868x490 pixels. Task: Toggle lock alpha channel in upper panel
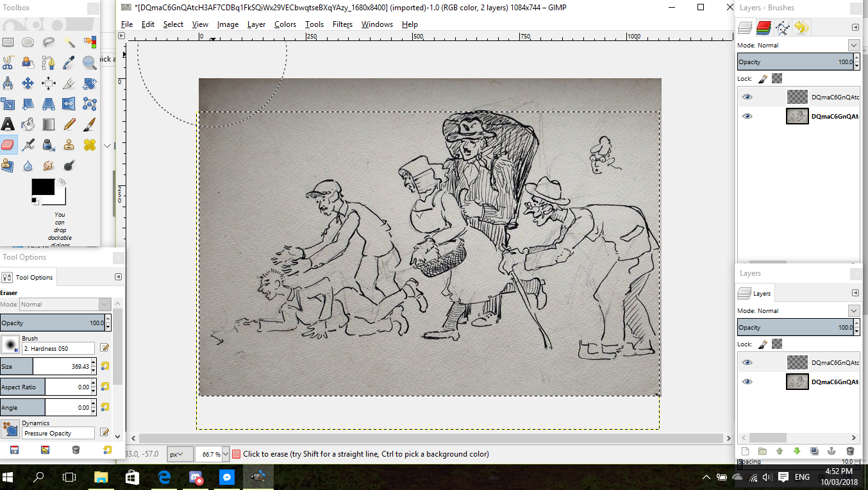click(x=777, y=78)
